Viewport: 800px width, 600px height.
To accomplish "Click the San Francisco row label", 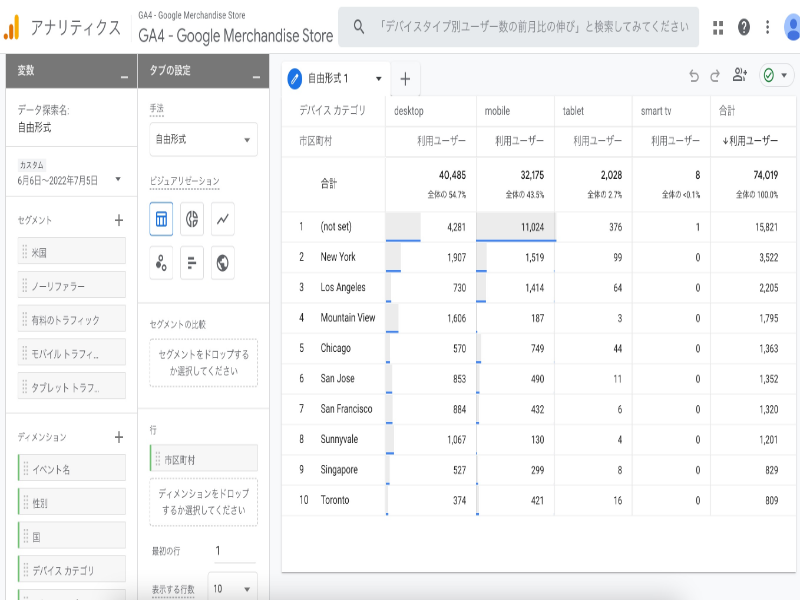I will 346,409.
